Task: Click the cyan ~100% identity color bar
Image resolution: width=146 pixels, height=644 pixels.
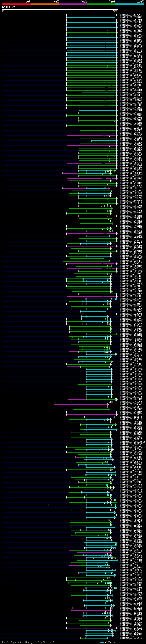Action: (x=130, y=4)
